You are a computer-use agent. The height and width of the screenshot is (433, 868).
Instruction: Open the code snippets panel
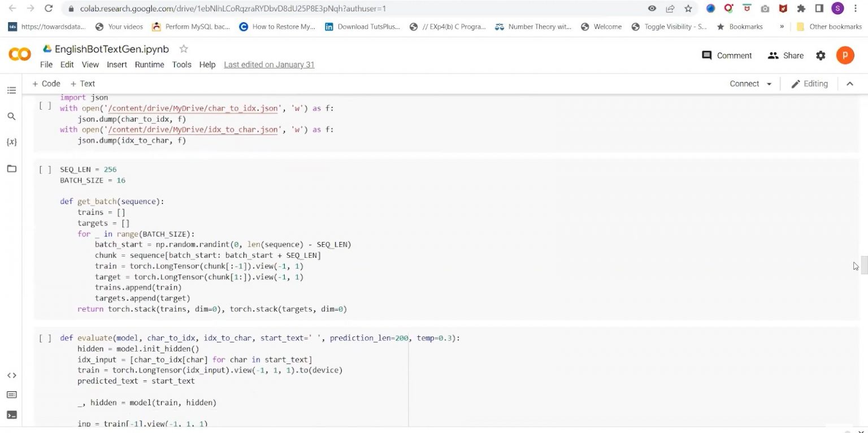pyautogui.click(x=11, y=375)
